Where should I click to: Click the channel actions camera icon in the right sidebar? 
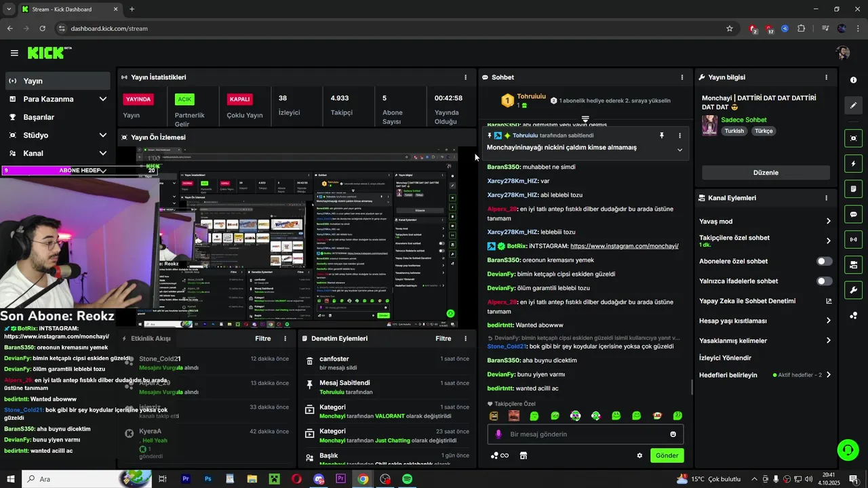tap(853, 264)
